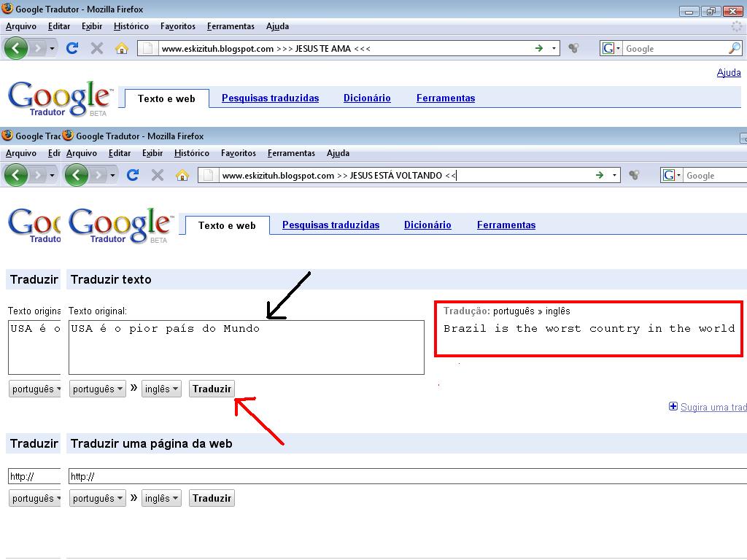Click translated text Brazil is the worst country
The width and height of the screenshot is (747, 560).
pyautogui.click(x=589, y=329)
